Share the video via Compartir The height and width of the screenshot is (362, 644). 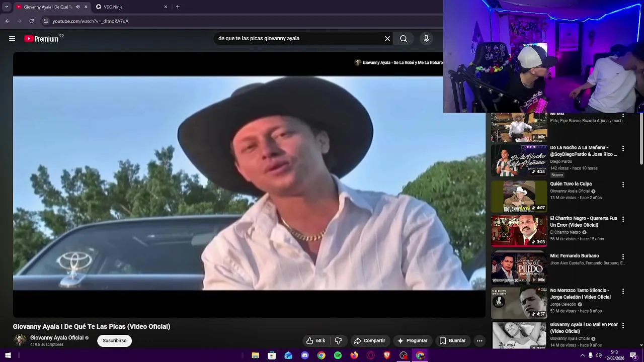click(369, 341)
